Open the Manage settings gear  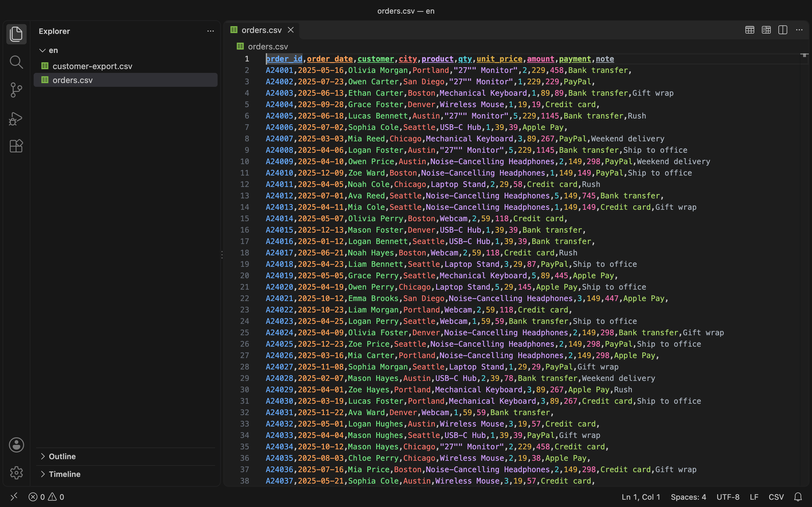click(16, 473)
